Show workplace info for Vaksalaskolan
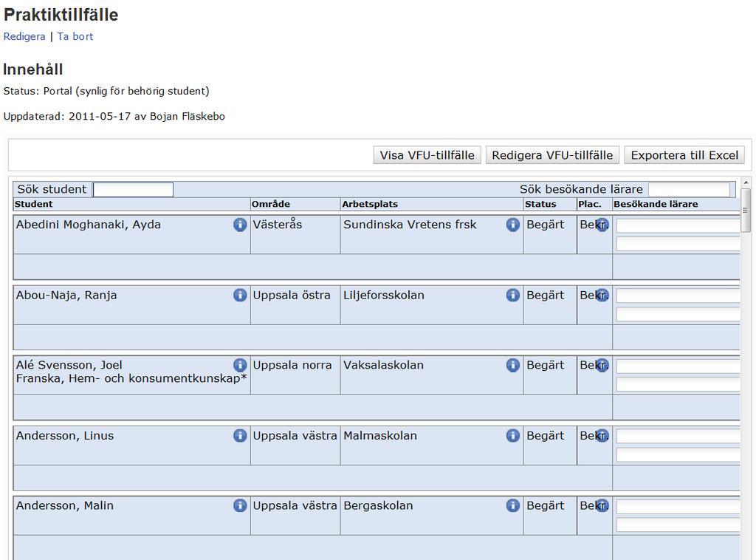Viewport: 756px width, 560px height. click(x=513, y=365)
